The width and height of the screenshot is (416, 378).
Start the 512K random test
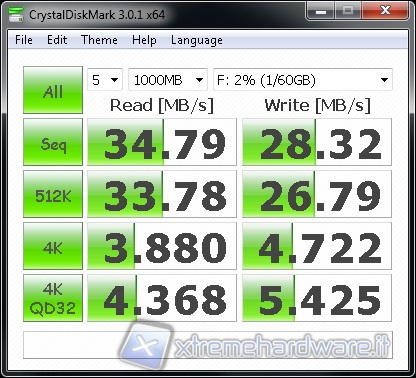coord(53,194)
